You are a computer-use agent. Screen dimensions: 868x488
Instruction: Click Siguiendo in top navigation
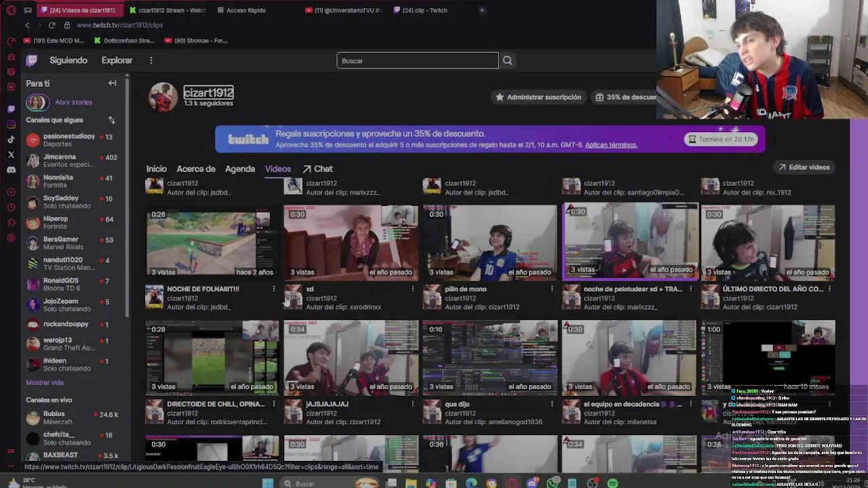(x=68, y=60)
